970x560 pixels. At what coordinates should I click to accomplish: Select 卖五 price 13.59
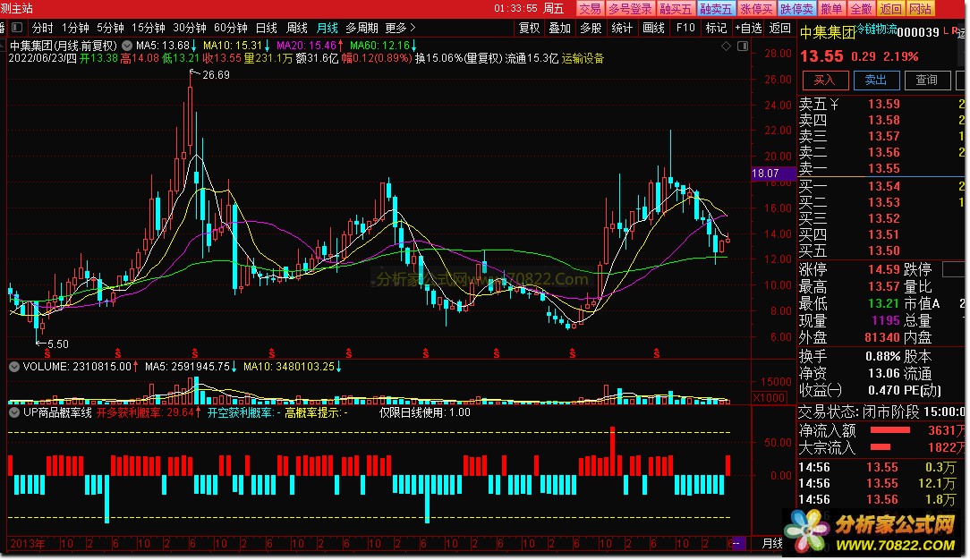click(x=884, y=104)
